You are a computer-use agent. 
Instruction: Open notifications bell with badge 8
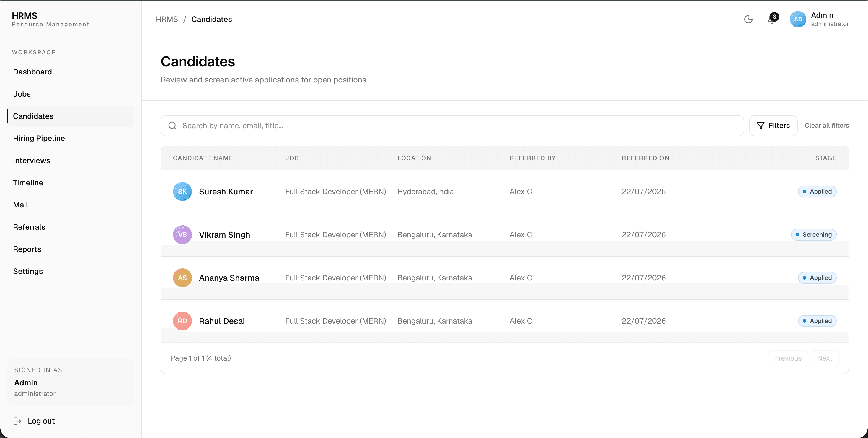(x=772, y=19)
